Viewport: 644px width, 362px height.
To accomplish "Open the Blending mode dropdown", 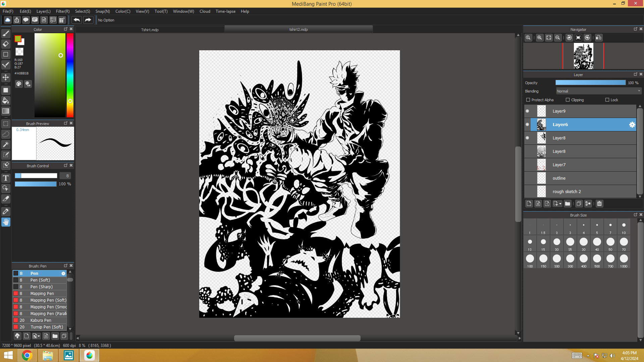I will pyautogui.click(x=599, y=91).
